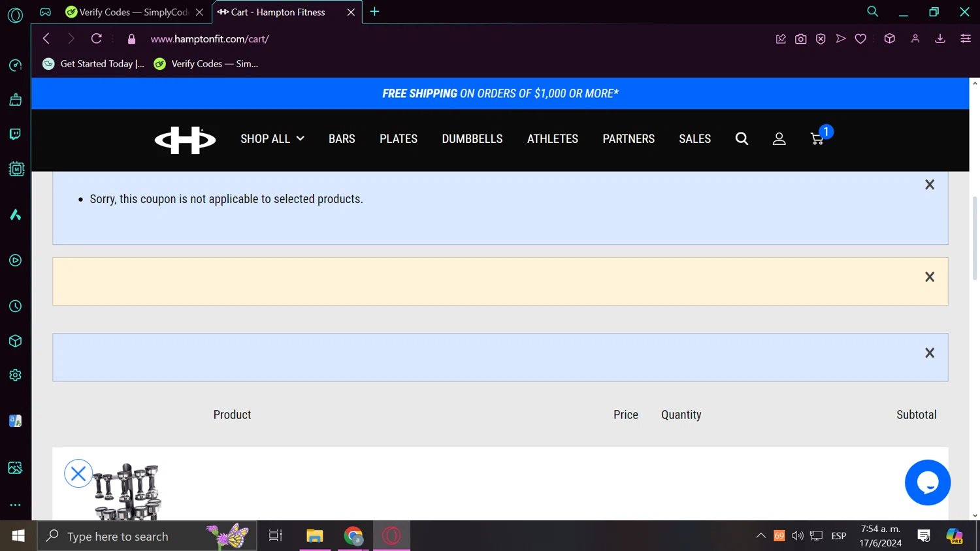Open Get Started Today bookmark

(93, 63)
